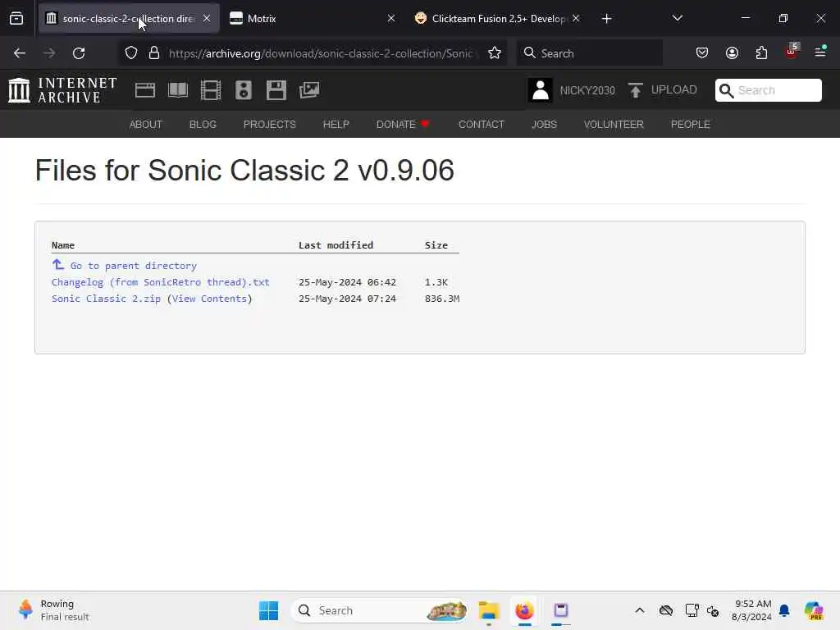Open the PROJECTS menu item
840x630 pixels.
(269, 125)
